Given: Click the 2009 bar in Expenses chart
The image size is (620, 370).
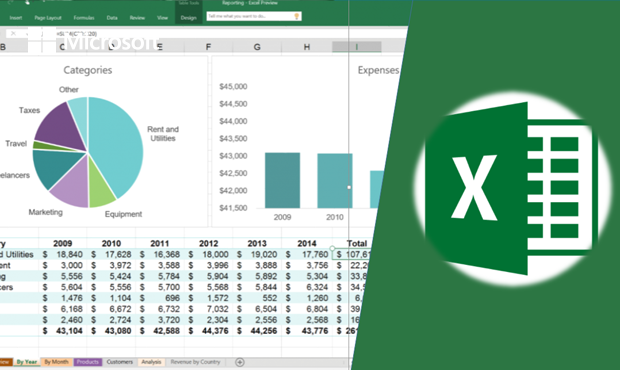Looking at the screenshot, I should [282, 180].
